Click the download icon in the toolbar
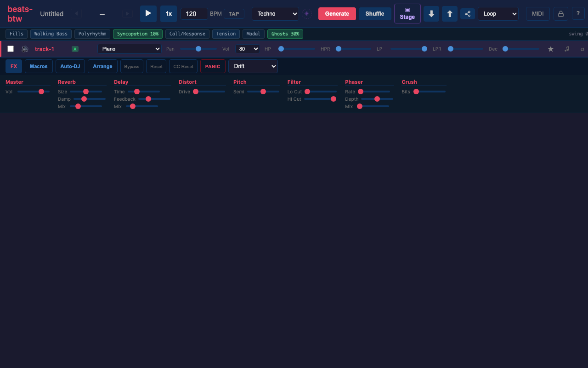Image resolution: width=588 pixels, height=368 pixels. coord(431,13)
